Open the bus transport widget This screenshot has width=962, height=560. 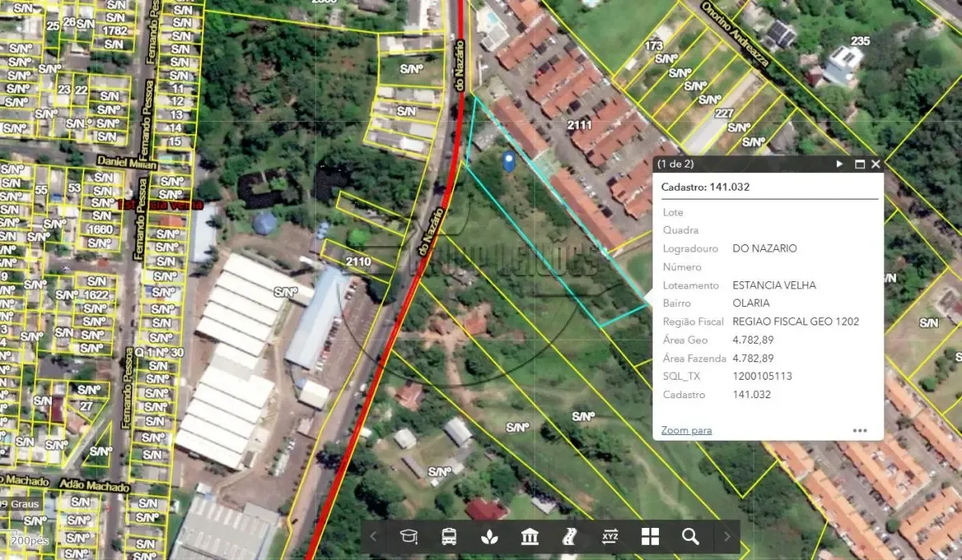pyautogui.click(x=450, y=537)
